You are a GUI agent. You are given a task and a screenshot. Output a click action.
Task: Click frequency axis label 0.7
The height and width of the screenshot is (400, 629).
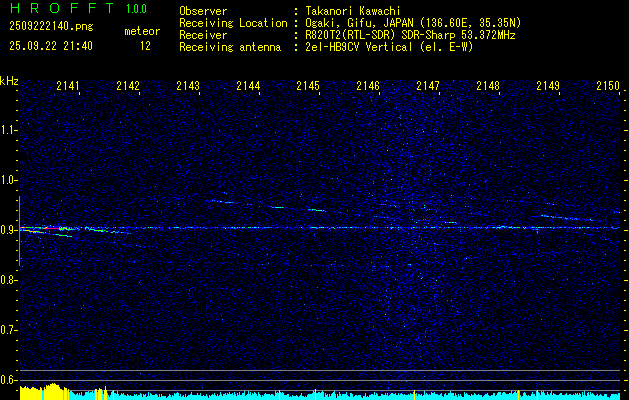click(x=7, y=330)
